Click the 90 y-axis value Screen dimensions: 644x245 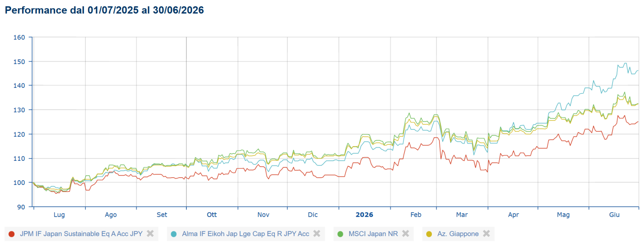[x=21, y=207]
